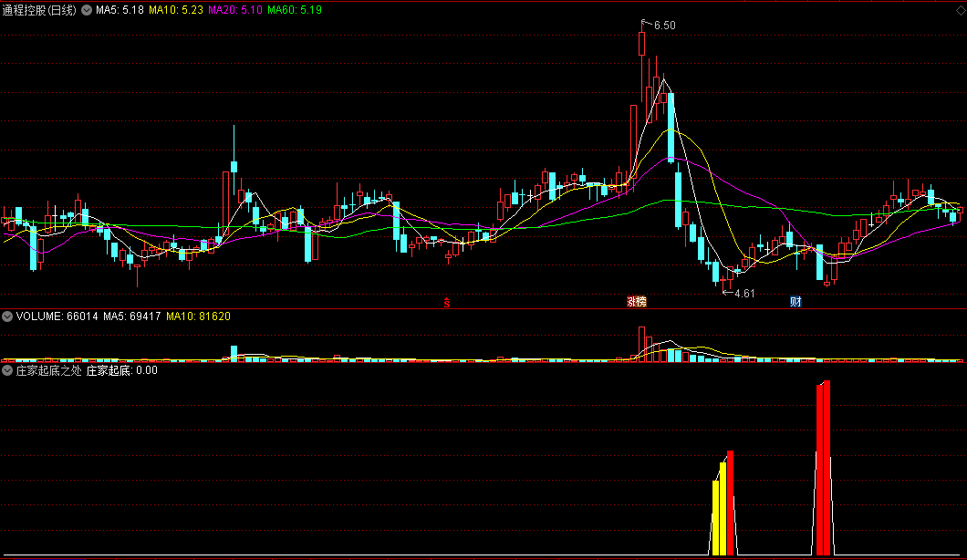
Task: Click the VOLUME: 66014 label
Action: (x=57, y=316)
